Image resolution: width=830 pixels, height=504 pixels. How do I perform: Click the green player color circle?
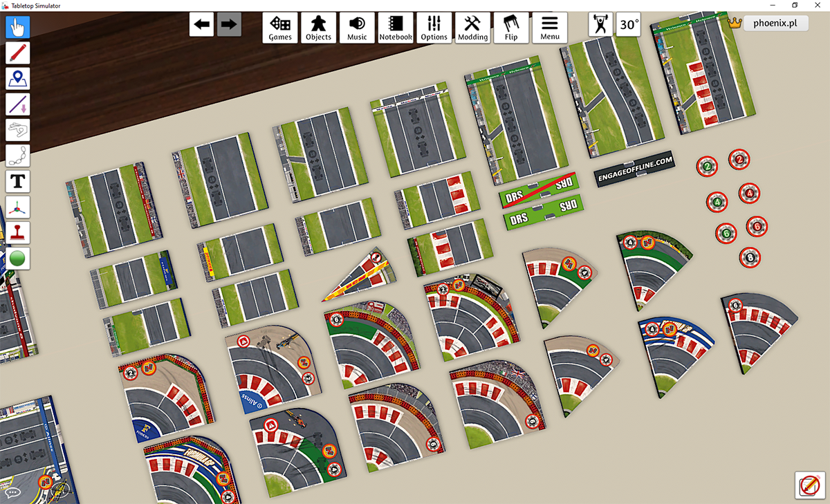click(18, 259)
